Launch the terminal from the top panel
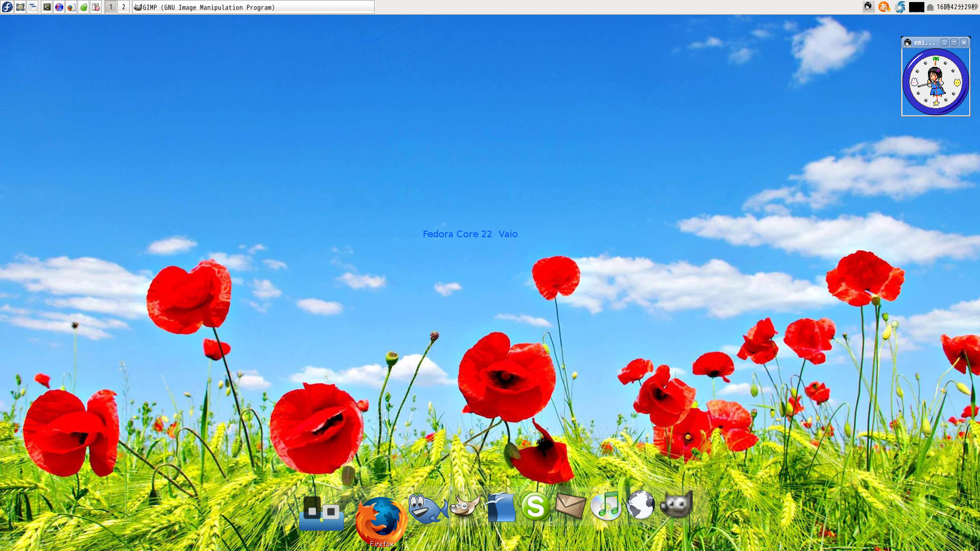The height and width of the screenshot is (551, 980). coord(47,7)
